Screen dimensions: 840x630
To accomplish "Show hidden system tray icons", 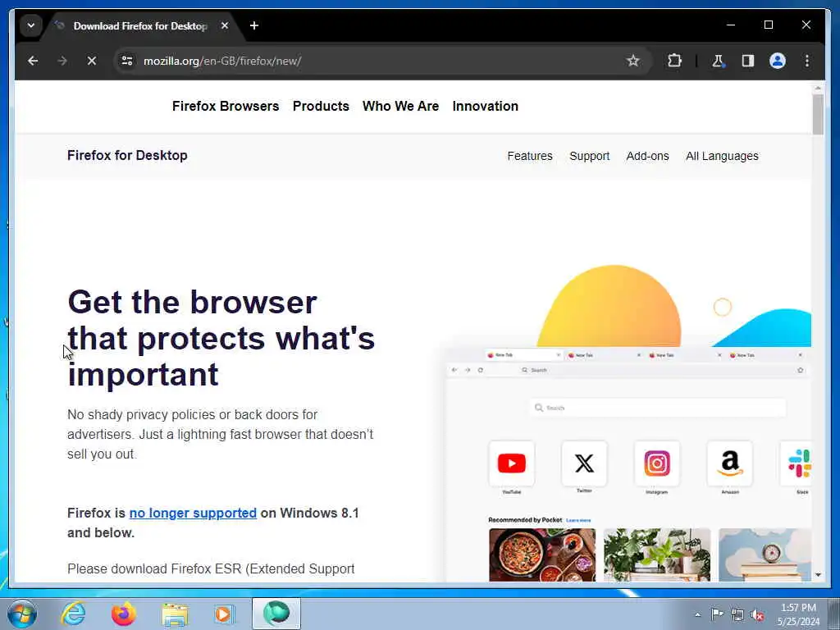I will click(697, 614).
